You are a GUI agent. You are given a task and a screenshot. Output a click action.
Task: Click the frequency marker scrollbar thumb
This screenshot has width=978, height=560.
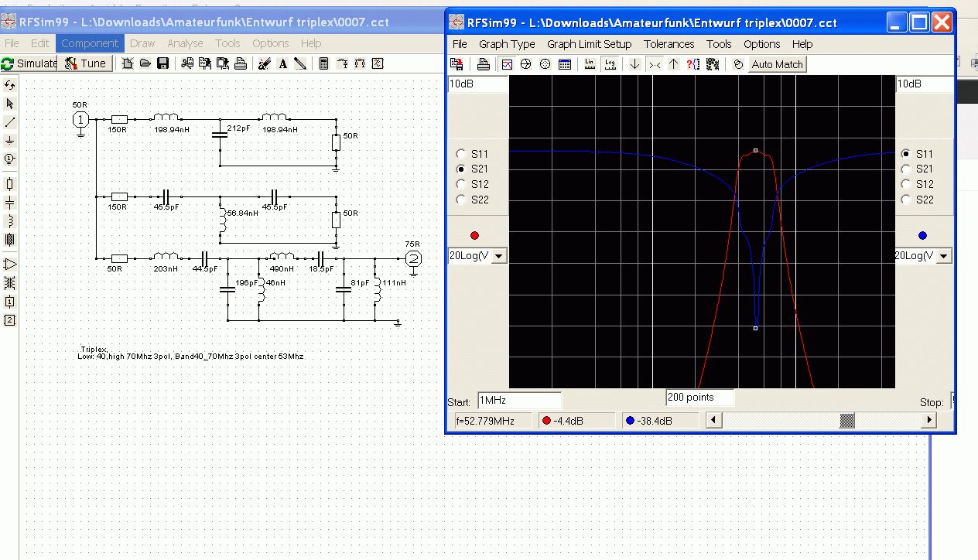coord(847,420)
